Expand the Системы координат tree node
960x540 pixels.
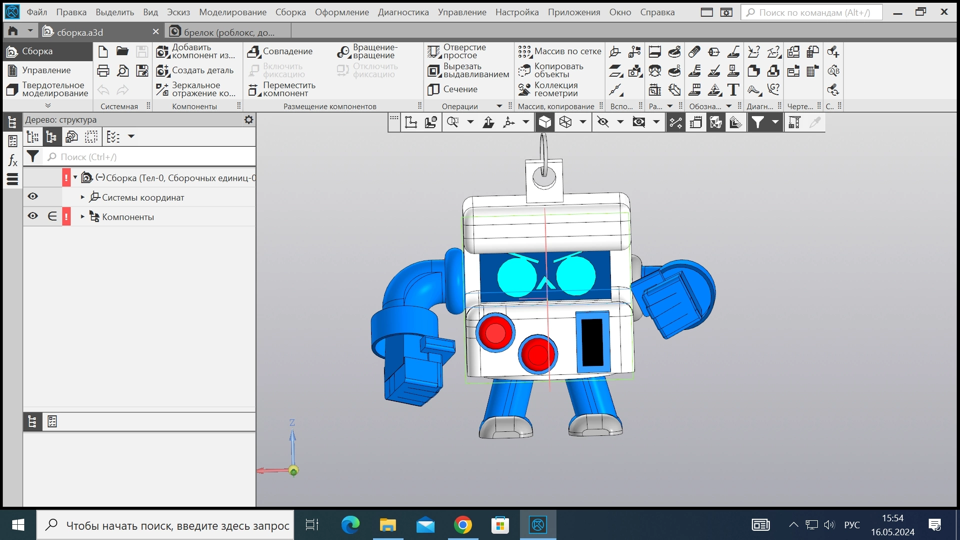(83, 197)
